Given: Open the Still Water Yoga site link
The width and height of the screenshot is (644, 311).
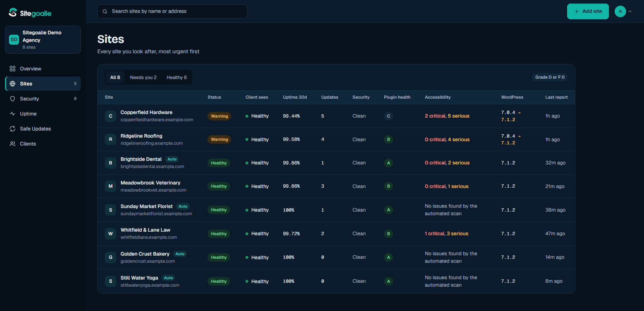Looking at the screenshot, I should [139, 278].
